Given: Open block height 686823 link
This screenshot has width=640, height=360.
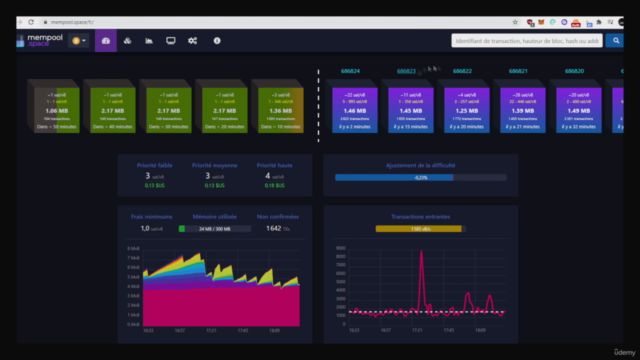Looking at the screenshot, I should [x=406, y=71].
